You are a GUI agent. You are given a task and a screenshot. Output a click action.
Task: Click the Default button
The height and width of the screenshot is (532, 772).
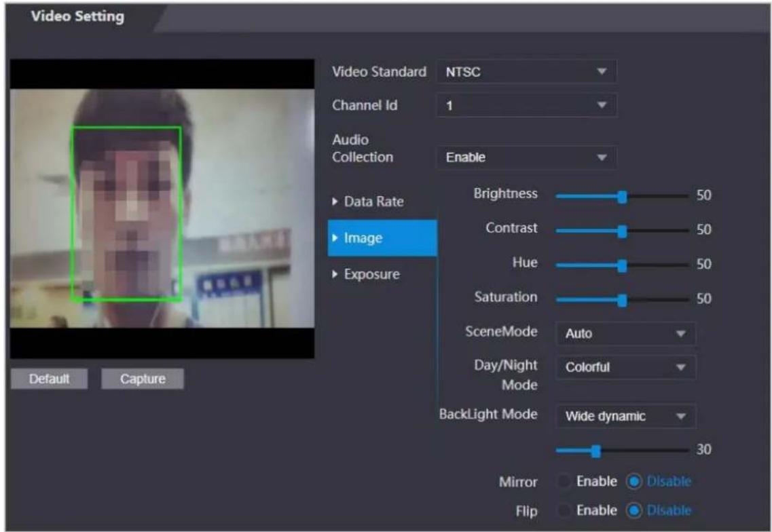click(50, 379)
